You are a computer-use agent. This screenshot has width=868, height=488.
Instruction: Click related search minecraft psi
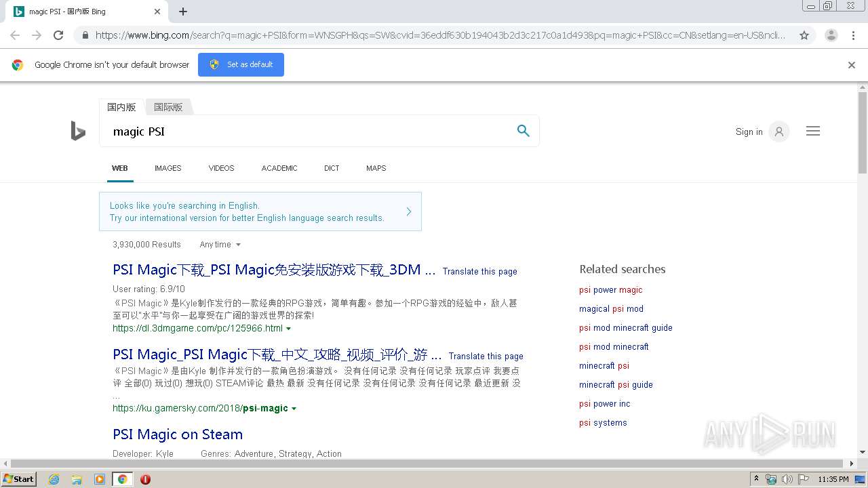tap(604, 365)
